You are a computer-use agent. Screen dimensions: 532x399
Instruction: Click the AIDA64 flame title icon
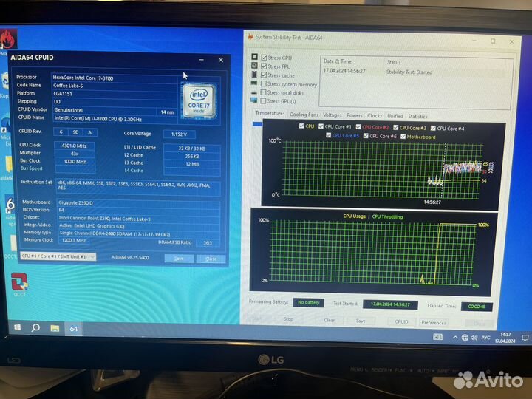[250, 36]
